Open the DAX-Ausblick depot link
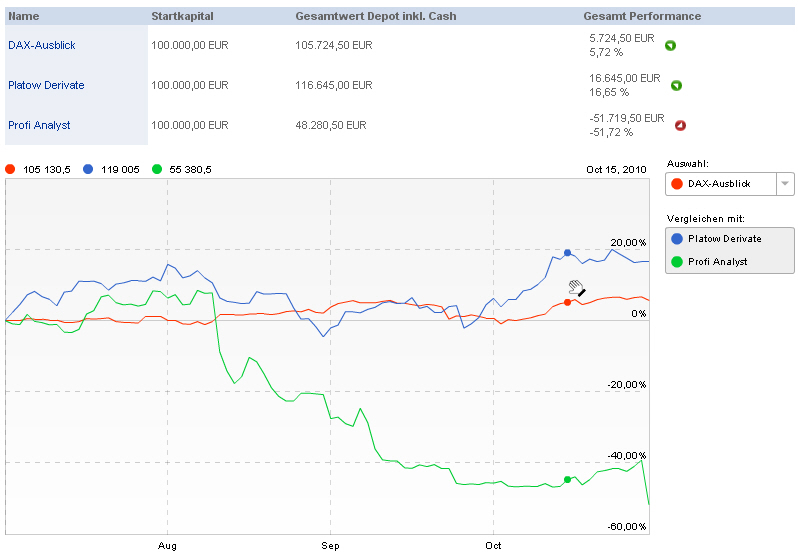798x557 pixels. click(x=42, y=45)
